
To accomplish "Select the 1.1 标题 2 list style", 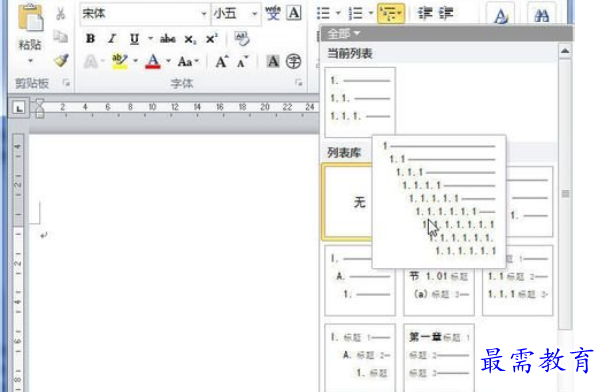I will point(518,281).
